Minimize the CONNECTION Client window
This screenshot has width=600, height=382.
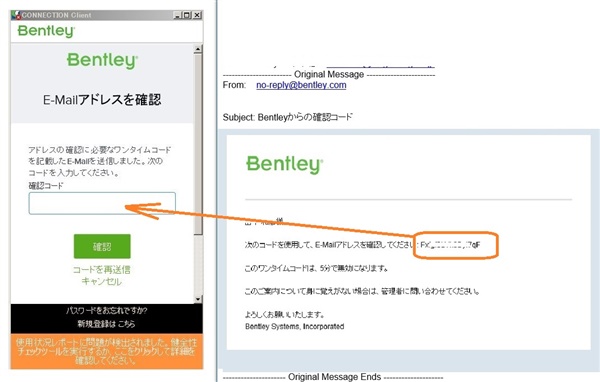177,15
